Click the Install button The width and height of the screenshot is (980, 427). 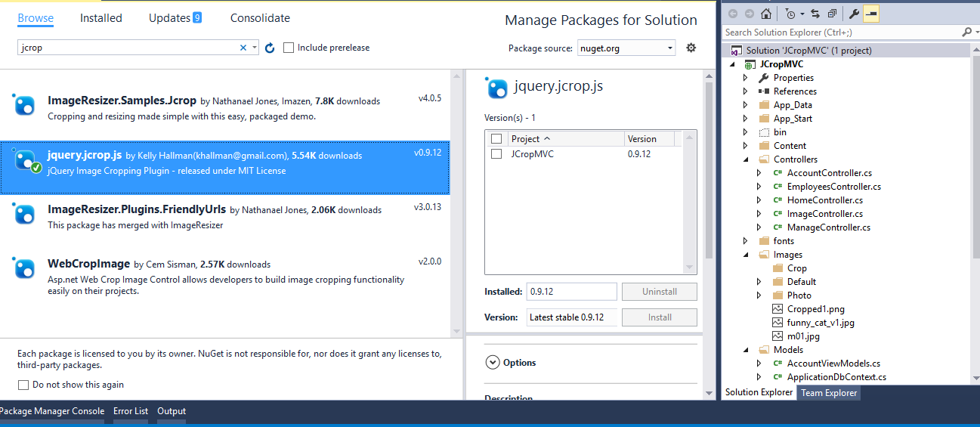[660, 317]
